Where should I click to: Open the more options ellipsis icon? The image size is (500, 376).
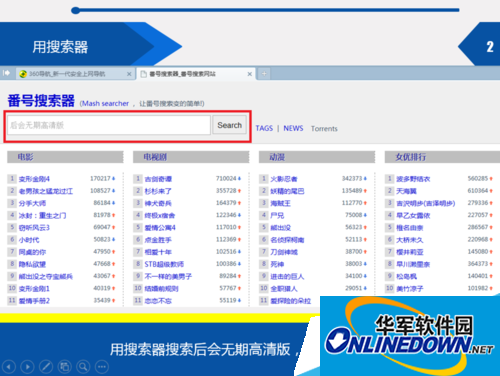pos(102,367)
